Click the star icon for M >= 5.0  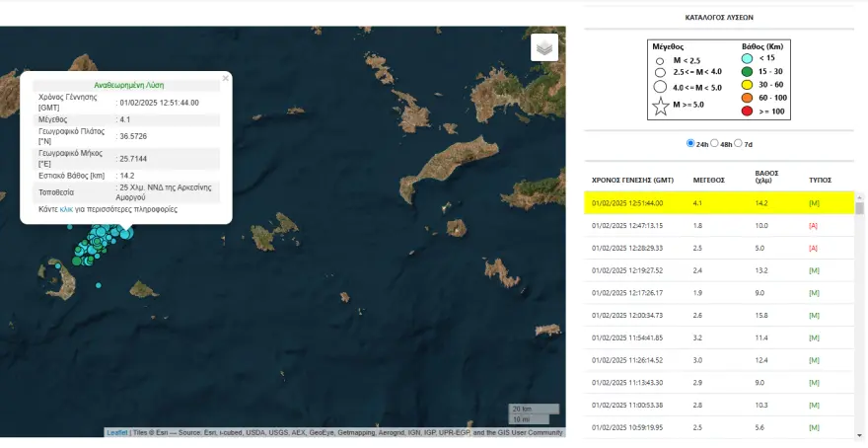click(x=660, y=107)
